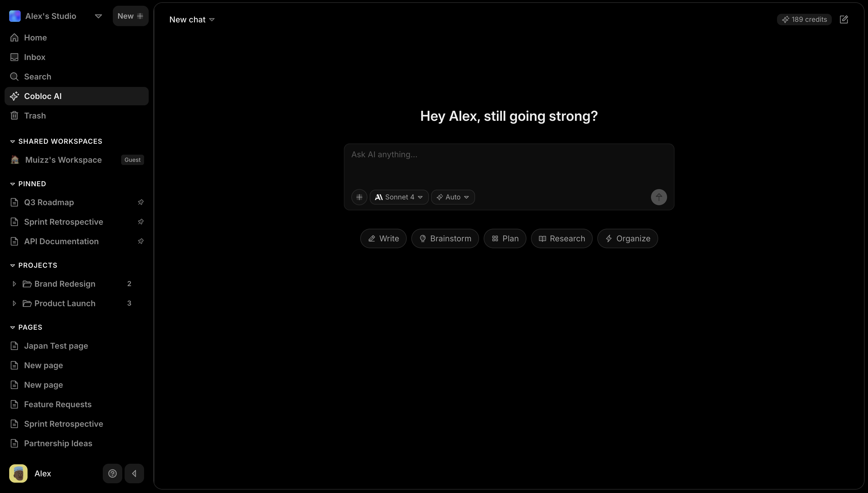Collapse the sidebar with the arrow icon

point(134,473)
